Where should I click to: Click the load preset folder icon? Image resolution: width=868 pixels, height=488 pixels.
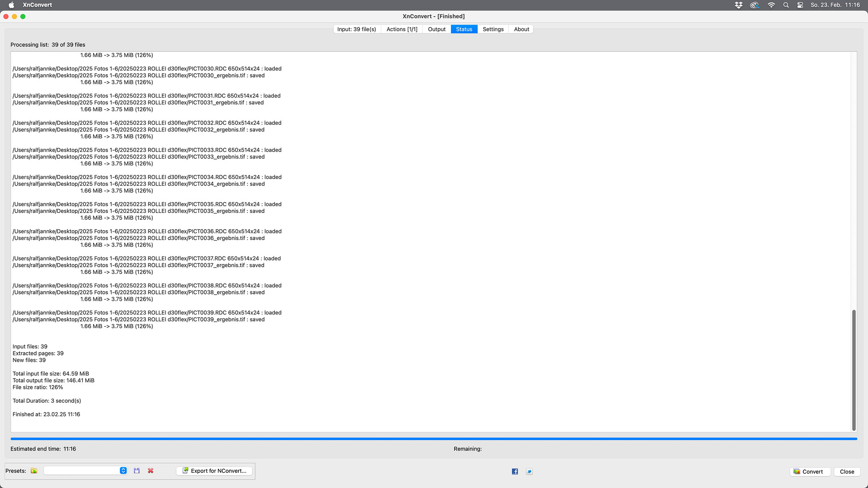pyautogui.click(x=34, y=471)
